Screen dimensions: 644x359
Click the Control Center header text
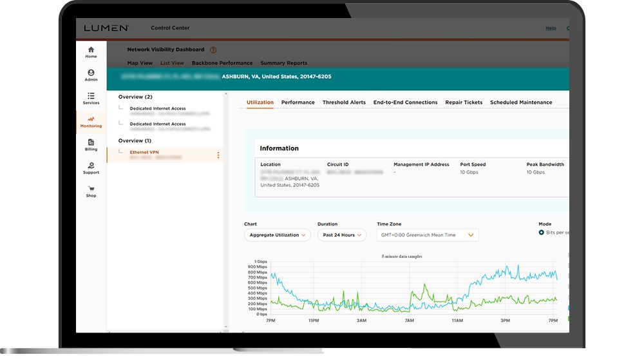[x=170, y=28]
